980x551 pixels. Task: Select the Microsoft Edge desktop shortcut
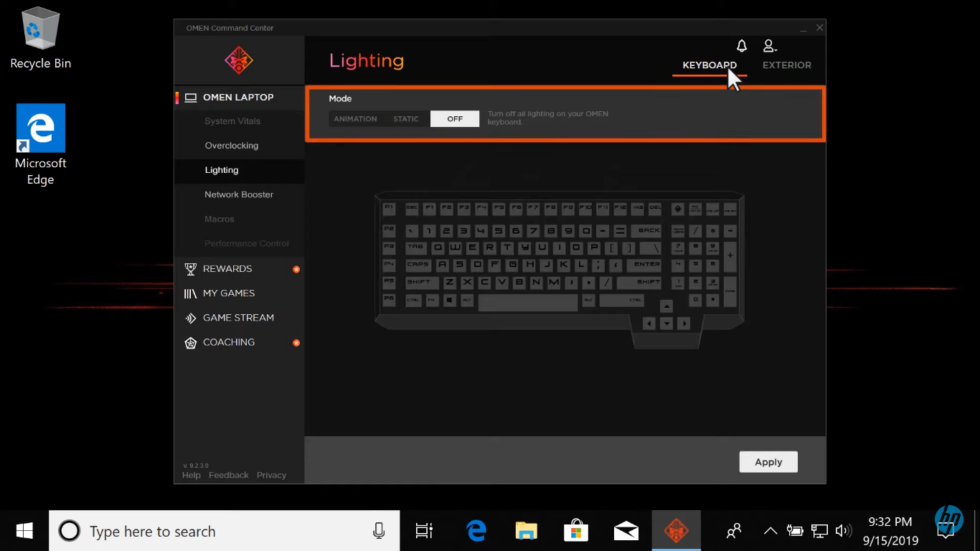(41, 145)
